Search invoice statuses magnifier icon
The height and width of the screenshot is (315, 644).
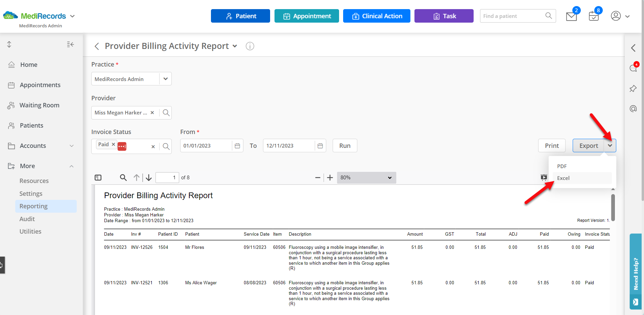[x=166, y=146]
